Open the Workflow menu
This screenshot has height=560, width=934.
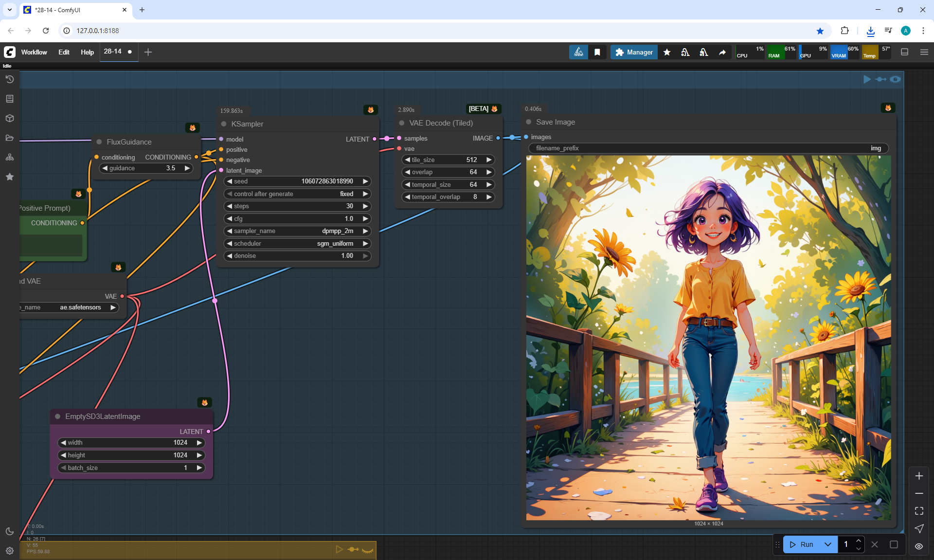pyautogui.click(x=34, y=52)
